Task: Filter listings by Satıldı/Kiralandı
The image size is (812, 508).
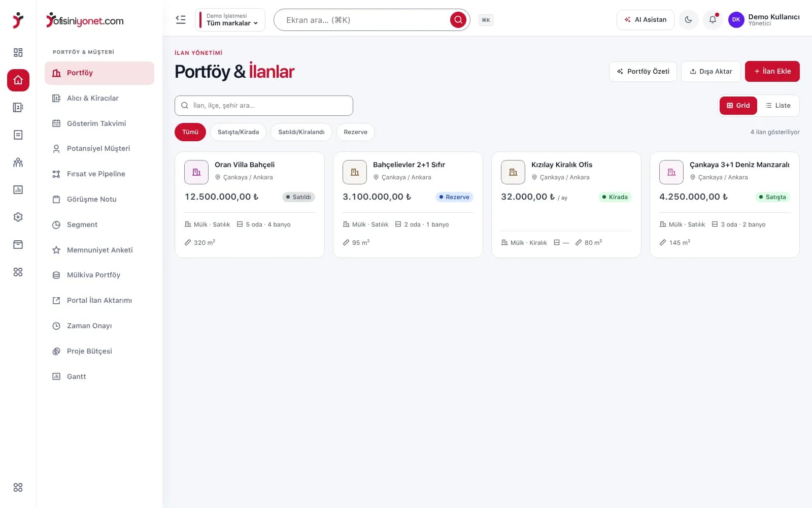Action: point(301,132)
